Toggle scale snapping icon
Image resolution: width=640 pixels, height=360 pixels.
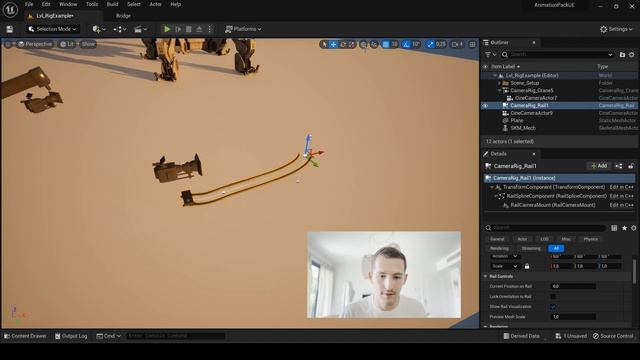pos(430,44)
